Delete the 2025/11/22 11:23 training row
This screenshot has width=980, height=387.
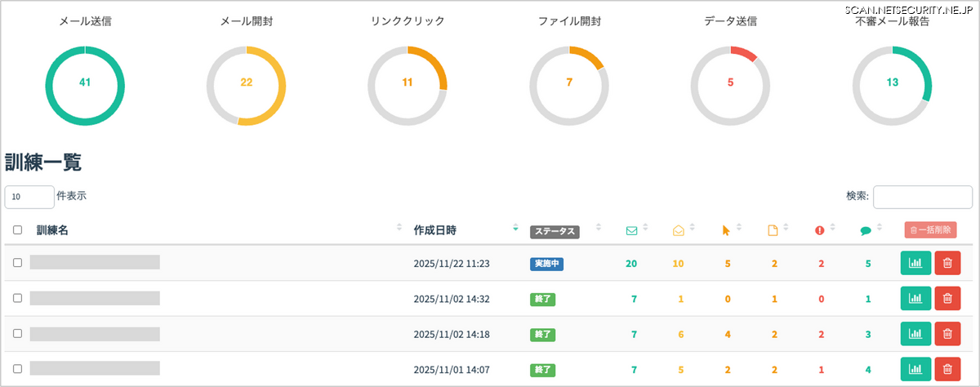(x=947, y=263)
